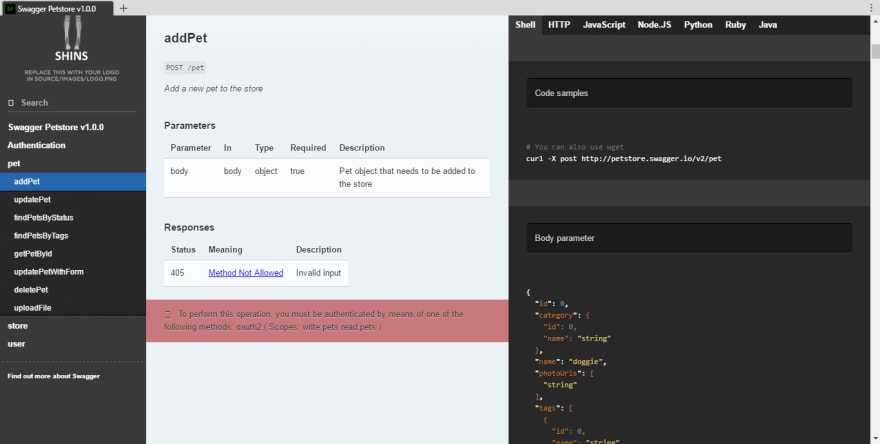Click the page vertical scrollbar thumb
This screenshot has width=880, height=444.
coord(875,52)
